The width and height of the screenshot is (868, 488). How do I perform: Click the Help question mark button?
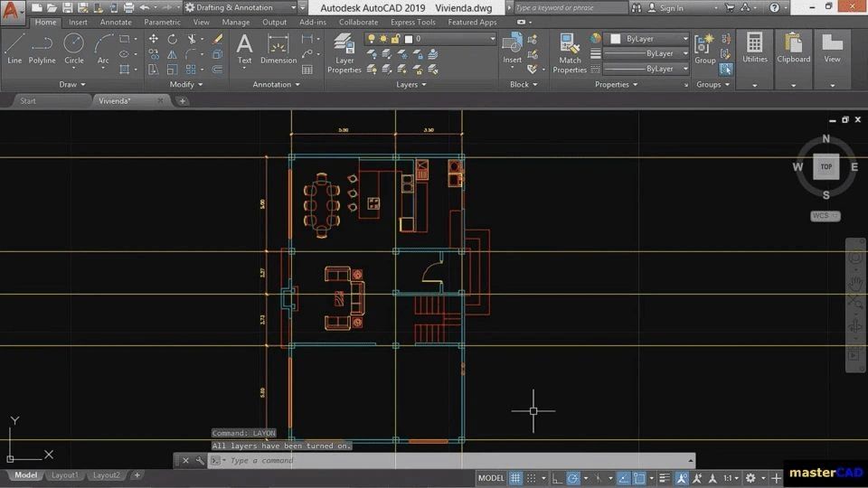[775, 8]
